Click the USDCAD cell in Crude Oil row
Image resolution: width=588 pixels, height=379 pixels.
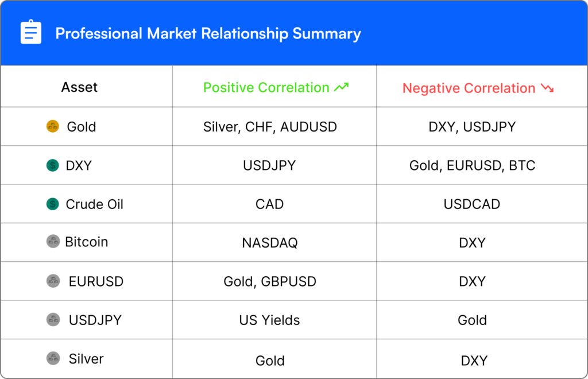click(472, 204)
